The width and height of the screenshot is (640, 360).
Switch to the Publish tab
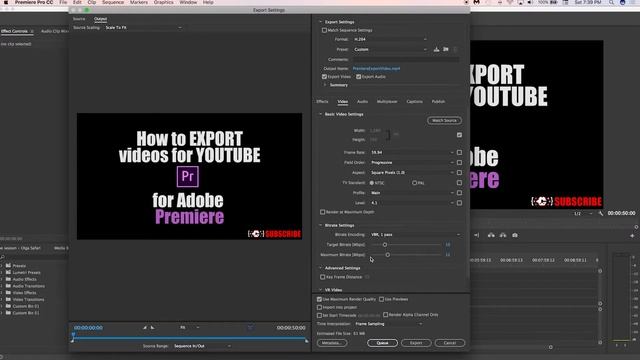pos(438,102)
